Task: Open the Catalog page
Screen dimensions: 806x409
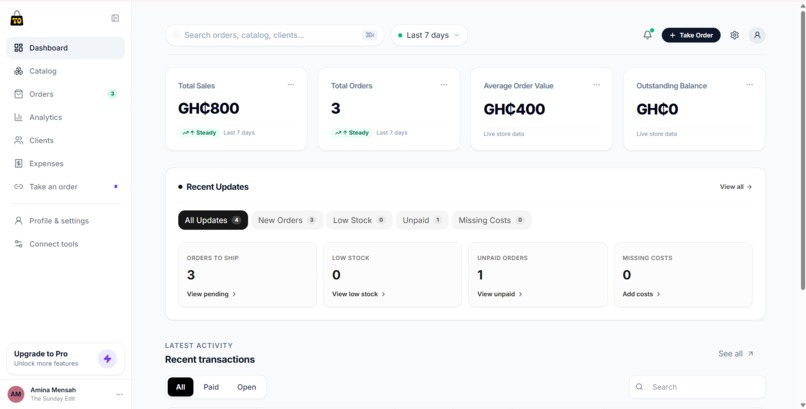Action: pyautogui.click(x=65, y=71)
